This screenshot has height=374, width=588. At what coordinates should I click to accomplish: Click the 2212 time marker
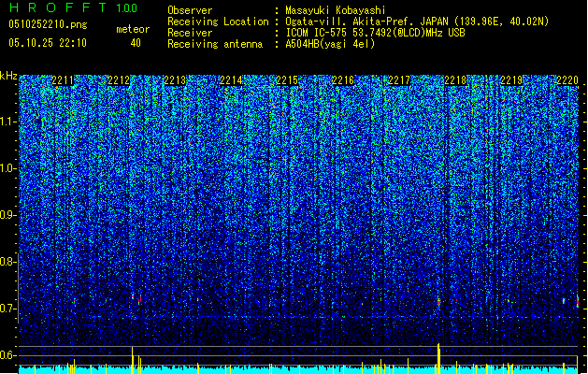point(119,80)
